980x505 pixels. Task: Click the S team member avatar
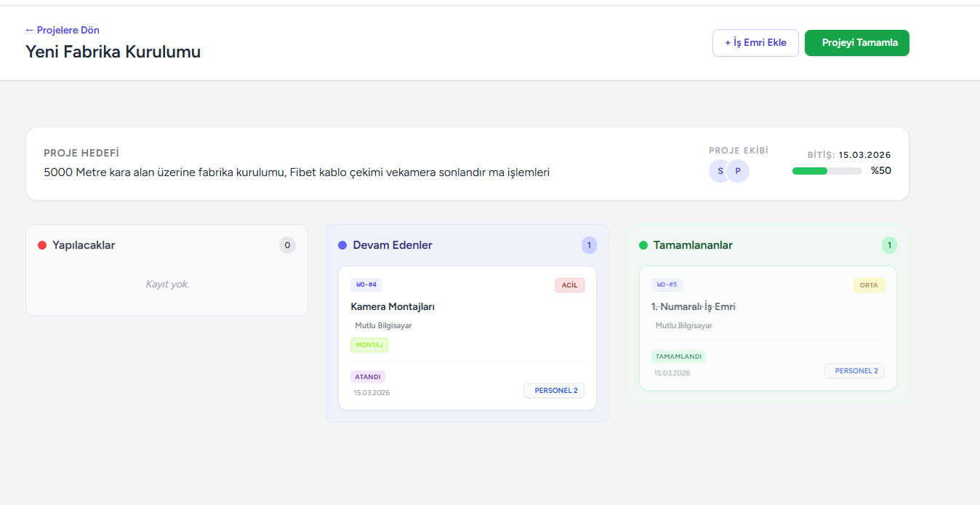click(719, 171)
